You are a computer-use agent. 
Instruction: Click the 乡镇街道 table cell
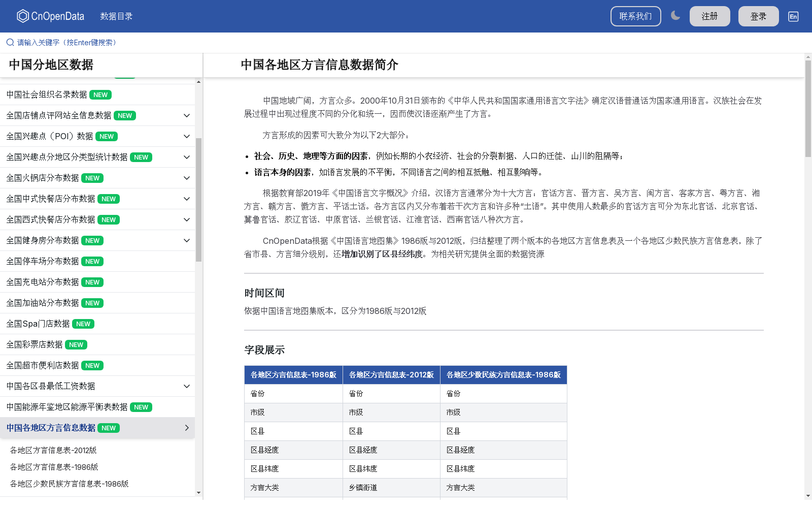[x=391, y=488]
